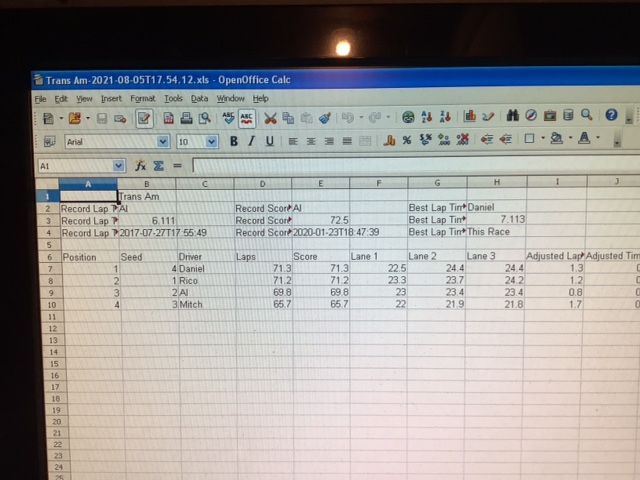Toggle the Edit File mode button
This screenshot has width=640, height=480.
click(144, 118)
